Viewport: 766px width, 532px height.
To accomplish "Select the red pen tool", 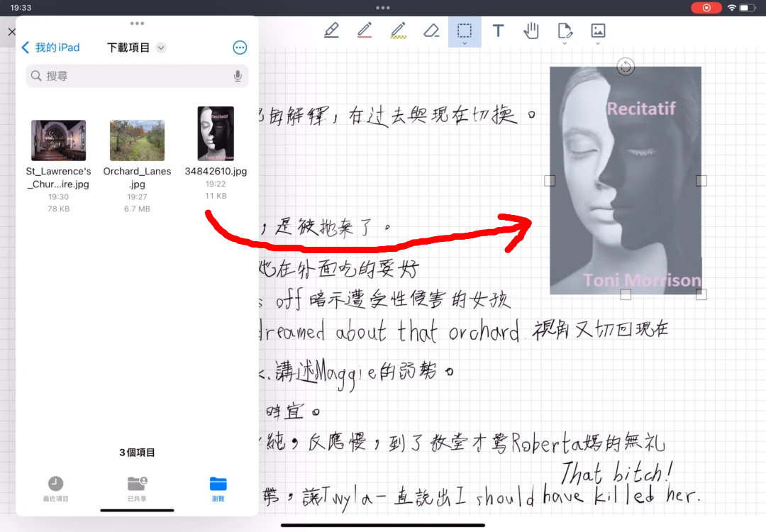I will (x=365, y=31).
